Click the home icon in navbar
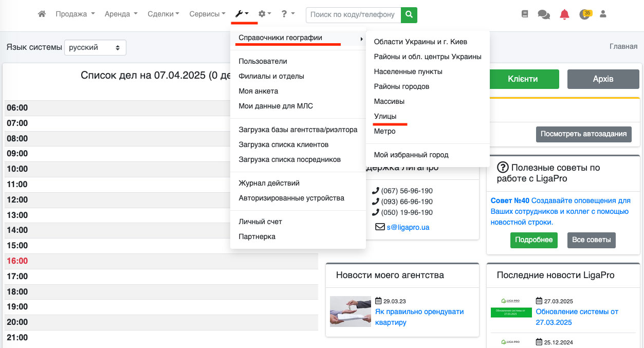Screen dimensions: 644x348 coord(42,14)
